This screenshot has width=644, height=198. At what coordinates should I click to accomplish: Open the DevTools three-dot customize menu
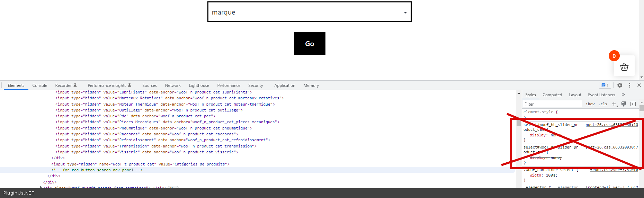(x=629, y=85)
